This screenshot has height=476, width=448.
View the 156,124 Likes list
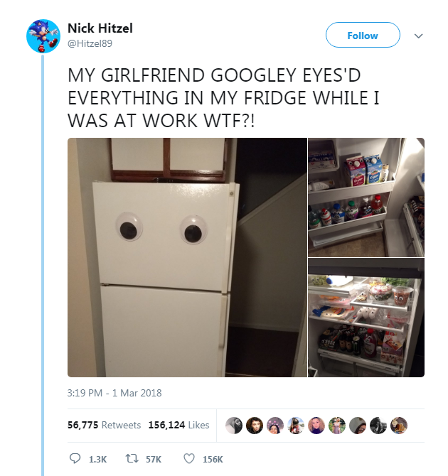click(178, 425)
